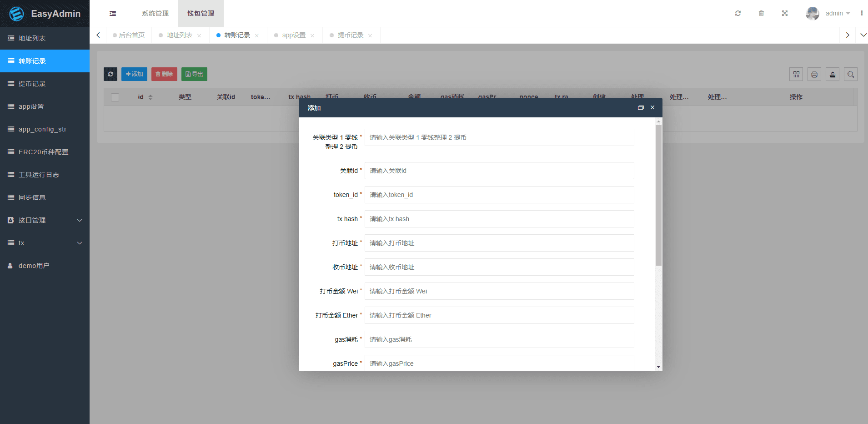Click the print table icon
The height and width of the screenshot is (424, 868).
[814, 74]
